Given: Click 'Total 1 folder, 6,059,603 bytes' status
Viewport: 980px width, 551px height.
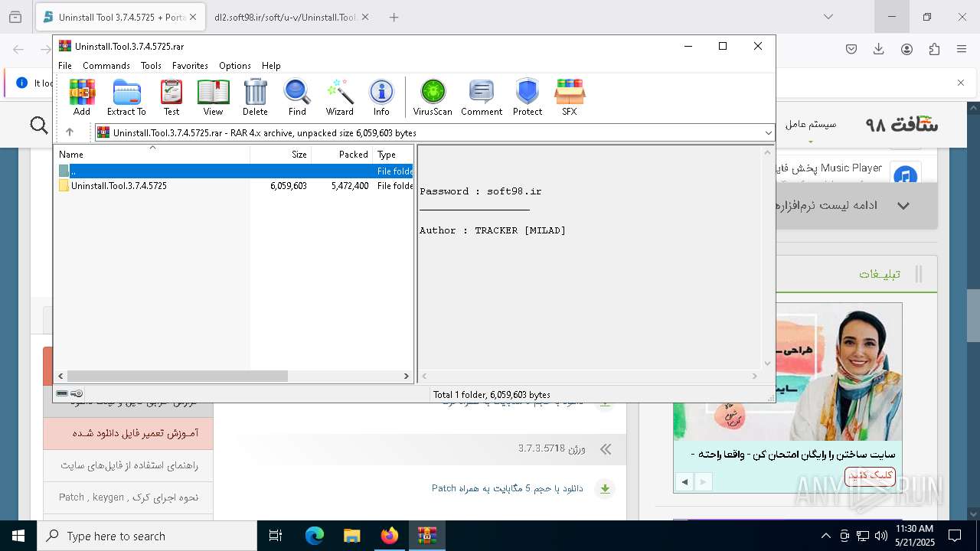Looking at the screenshot, I should (x=492, y=395).
